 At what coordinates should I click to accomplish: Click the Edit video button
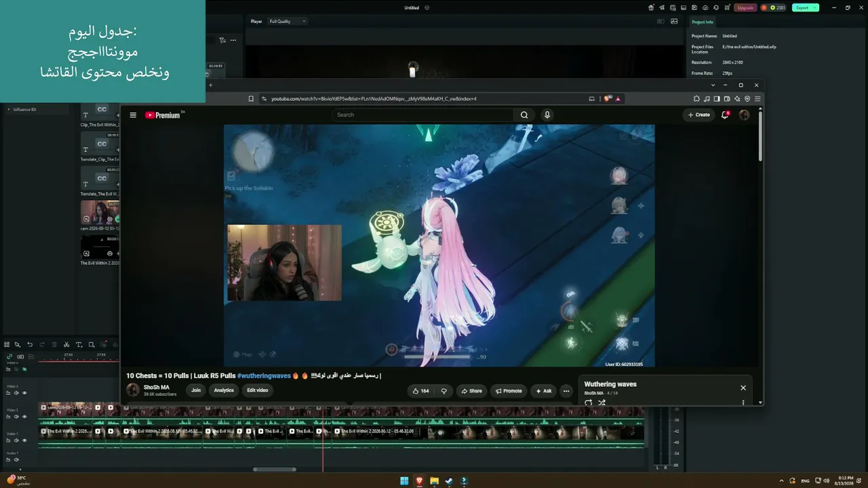click(x=258, y=390)
